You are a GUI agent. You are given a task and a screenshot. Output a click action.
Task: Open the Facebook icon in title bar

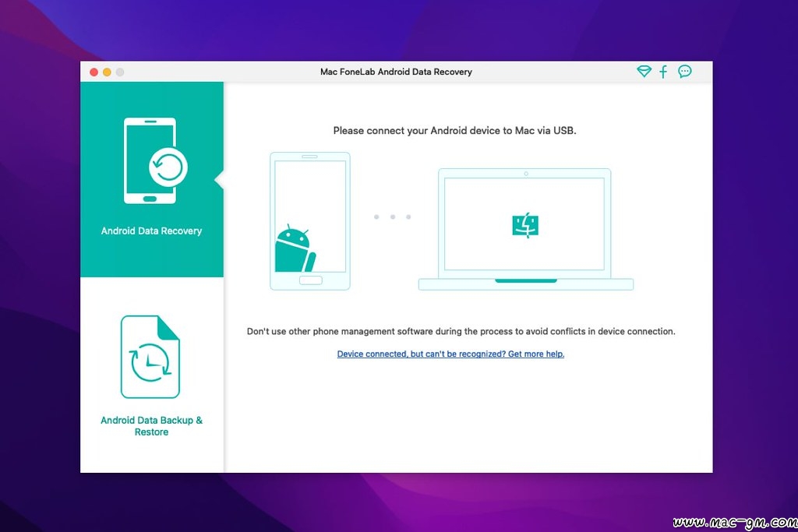pyautogui.click(x=663, y=72)
